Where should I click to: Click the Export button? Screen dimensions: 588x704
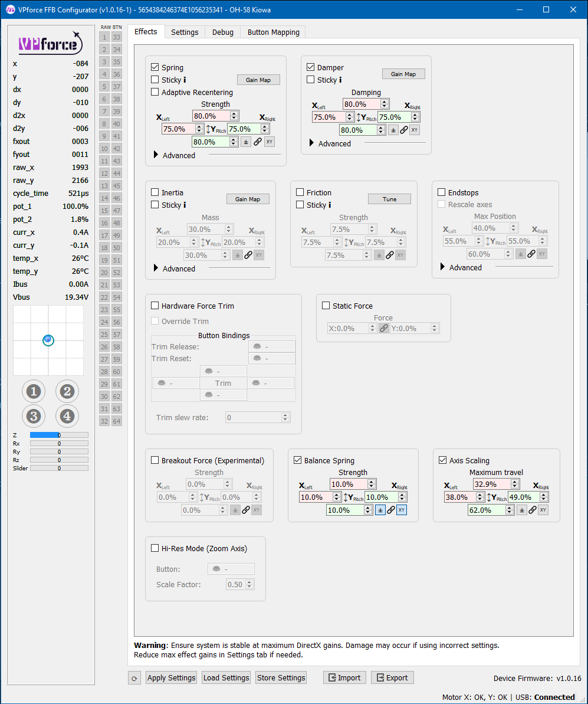tap(392, 678)
